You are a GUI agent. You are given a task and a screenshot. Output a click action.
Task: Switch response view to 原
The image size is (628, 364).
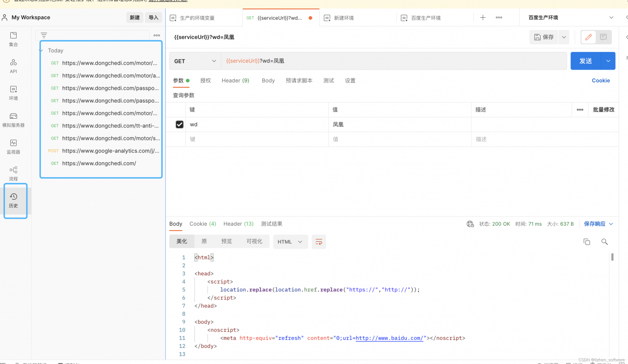204,241
